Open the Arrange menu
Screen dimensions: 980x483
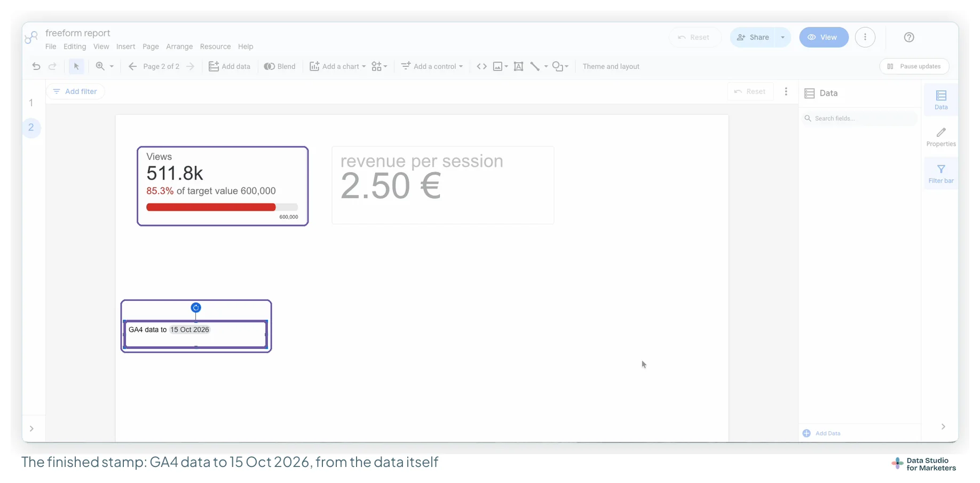(x=179, y=46)
